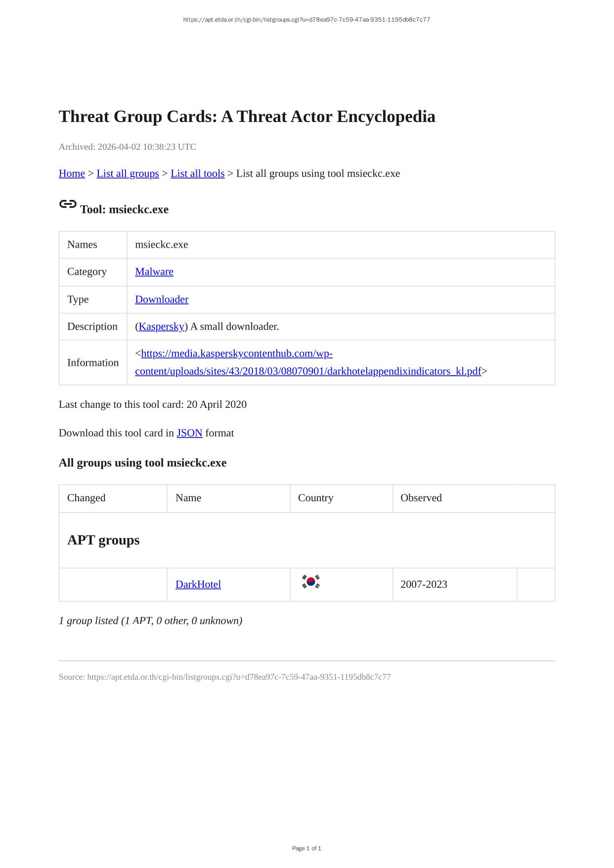The image size is (614, 868).
Task: Follow the Malware category link
Action: pos(154,272)
